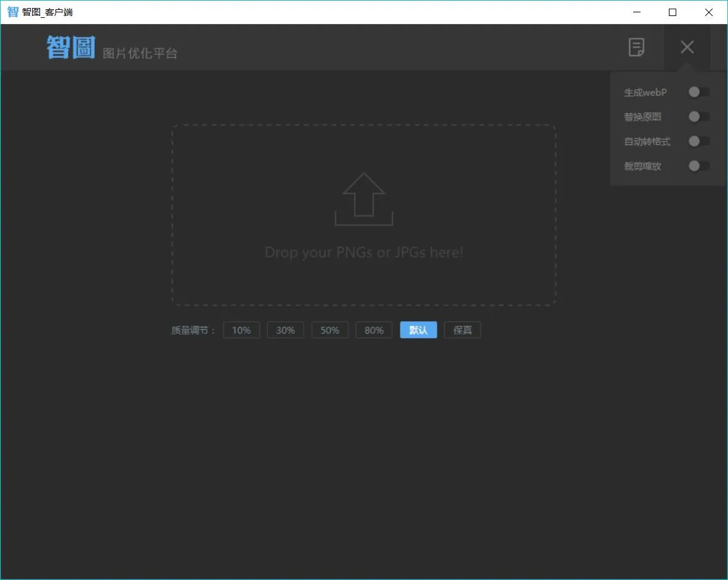Select the 默认 quality button
Viewport: 728px width, 580px height.
tap(418, 330)
